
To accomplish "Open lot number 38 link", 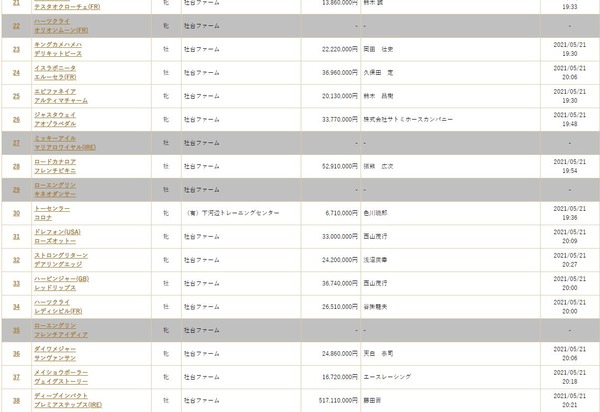I will [x=16, y=401].
